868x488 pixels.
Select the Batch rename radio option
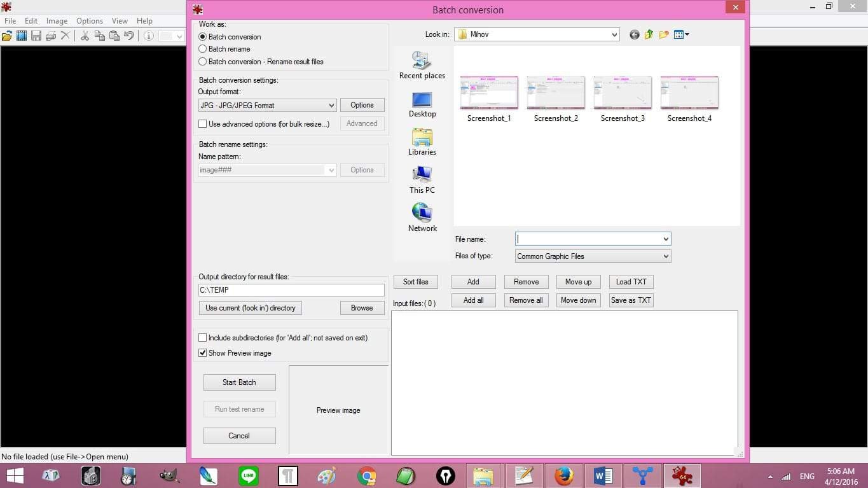coord(203,49)
